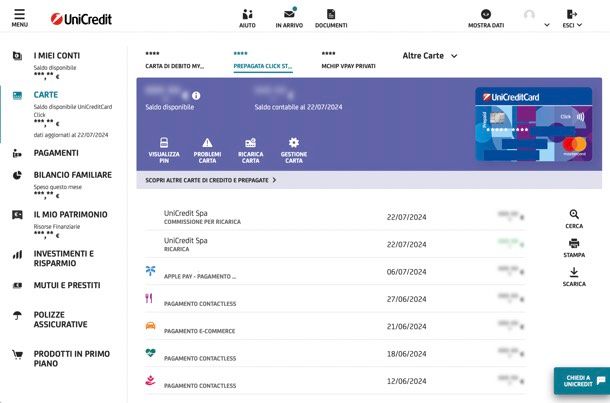This screenshot has height=403, width=610.
Task: Open I MIEI CONTI section
Action: (x=57, y=56)
